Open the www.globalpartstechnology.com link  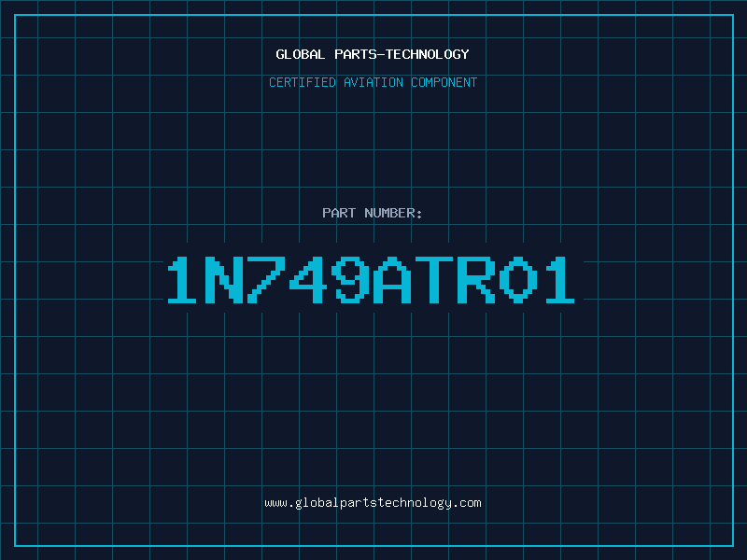point(373,503)
